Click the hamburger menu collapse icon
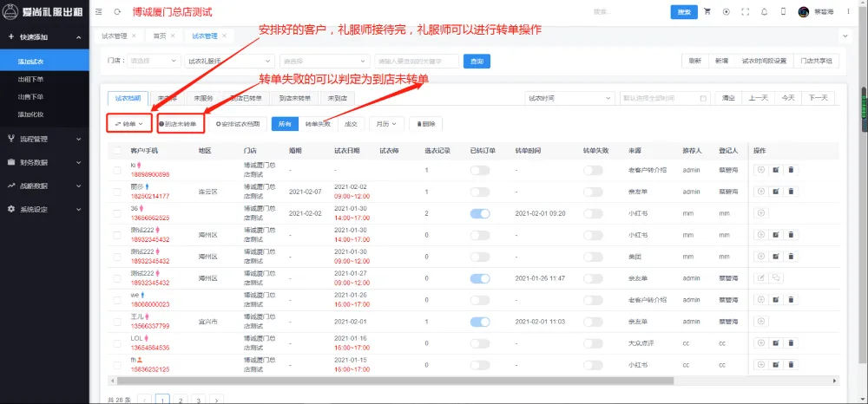 (x=97, y=12)
